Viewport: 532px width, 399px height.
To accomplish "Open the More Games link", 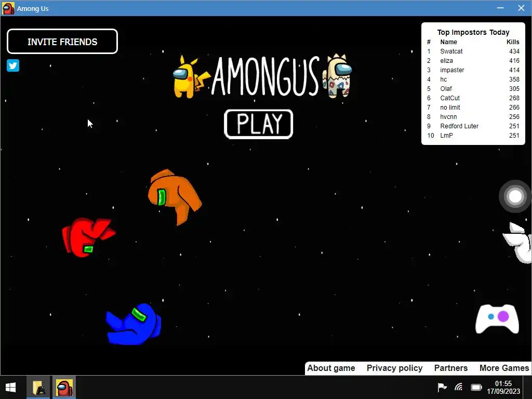I will point(504,368).
